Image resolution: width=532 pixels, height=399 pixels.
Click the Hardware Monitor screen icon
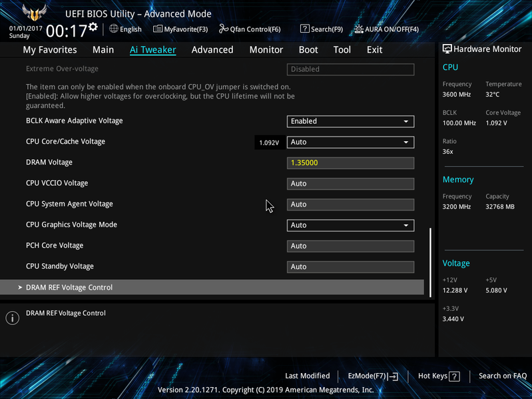[447, 49]
